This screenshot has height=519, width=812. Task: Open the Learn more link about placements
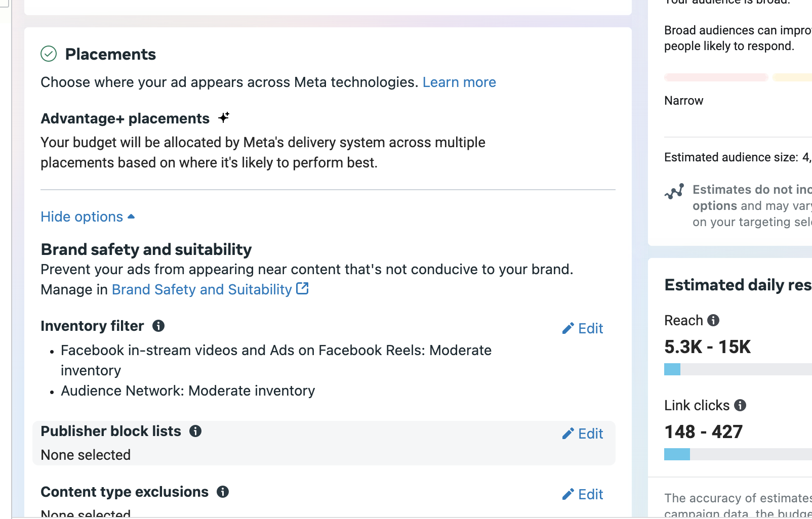(x=459, y=82)
